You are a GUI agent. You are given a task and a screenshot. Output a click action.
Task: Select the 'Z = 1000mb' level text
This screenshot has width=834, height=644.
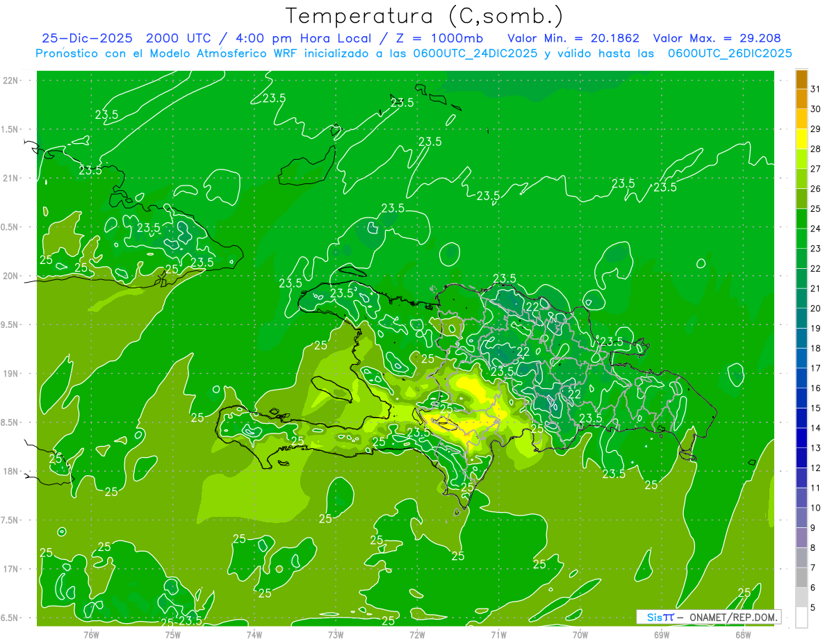(x=439, y=38)
